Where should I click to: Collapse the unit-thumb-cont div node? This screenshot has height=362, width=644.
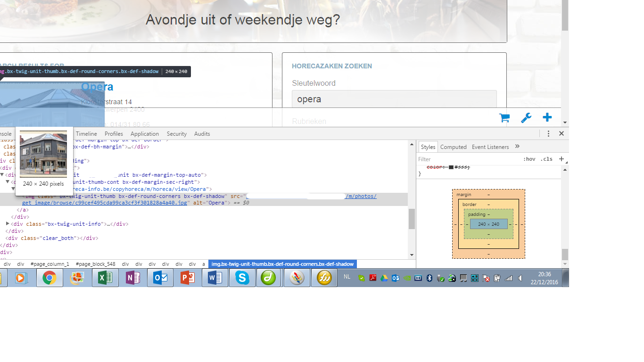coord(8,182)
